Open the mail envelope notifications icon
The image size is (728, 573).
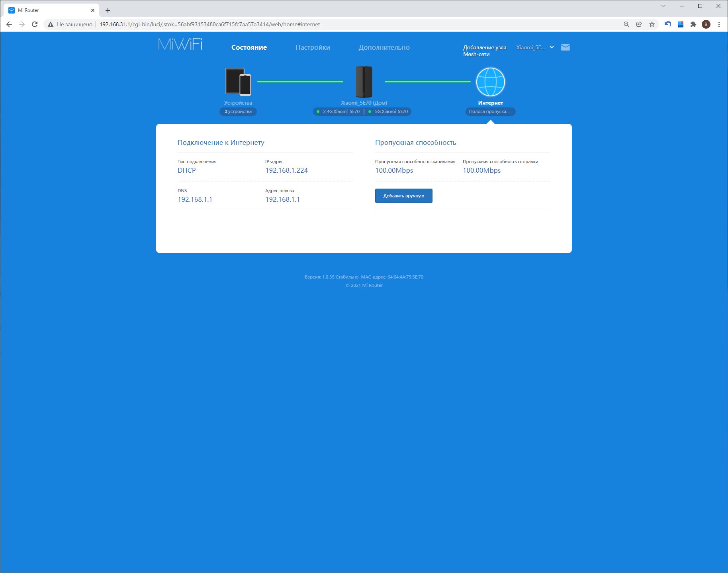pyautogui.click(x=565, y=47)
